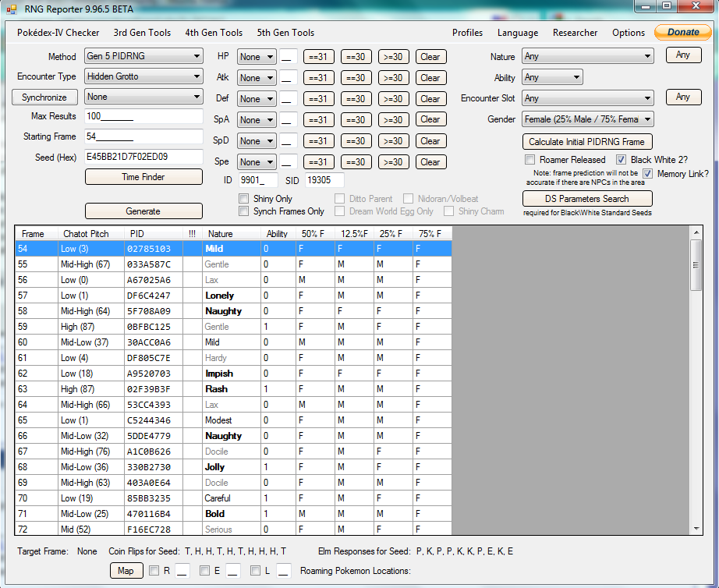Expand the Gender dropdown

(x=588, y=120)
